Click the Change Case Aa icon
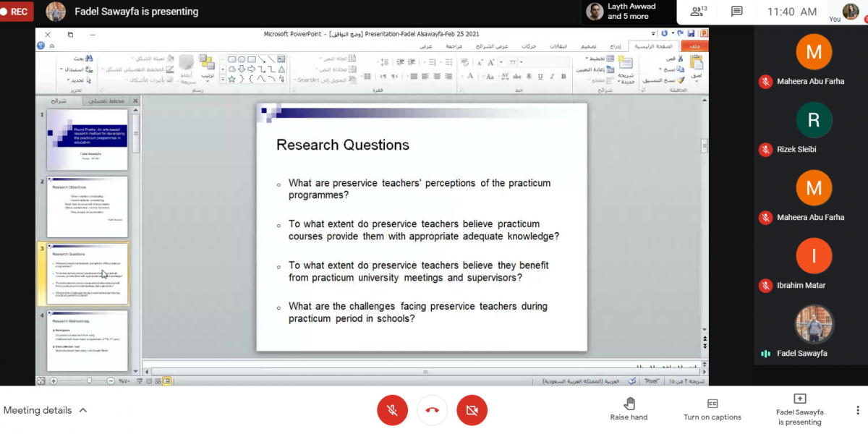868x434 pixels. coord(490,77)
